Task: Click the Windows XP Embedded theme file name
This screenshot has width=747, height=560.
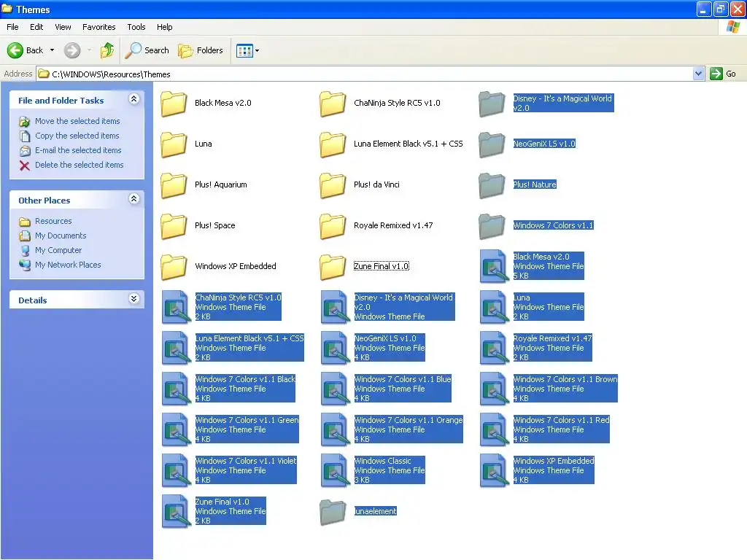Action: pos(554,461)
